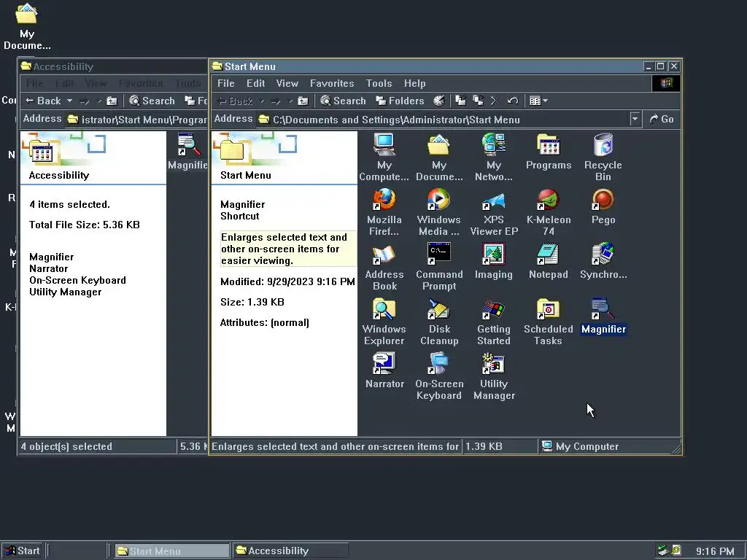Select the XPS Viewer EP shortcut
Viewport: 747px width, 560px height.
[x=494, y=211]
